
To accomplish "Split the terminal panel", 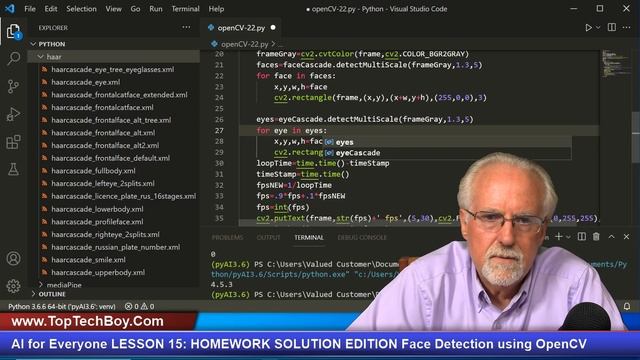I will [582, 237].
